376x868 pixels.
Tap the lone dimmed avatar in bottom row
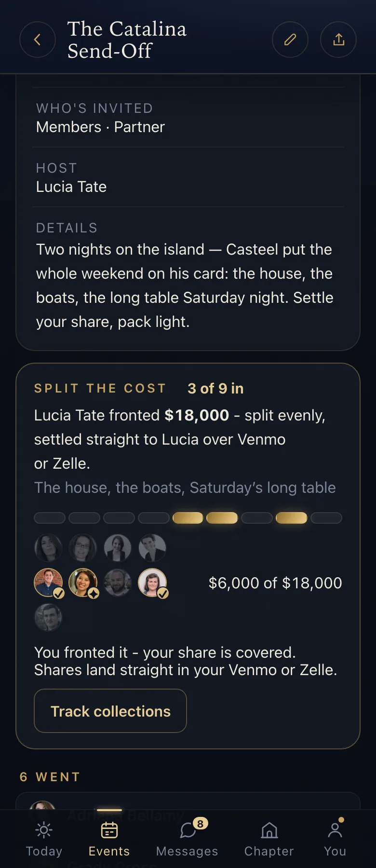point(49,617)
